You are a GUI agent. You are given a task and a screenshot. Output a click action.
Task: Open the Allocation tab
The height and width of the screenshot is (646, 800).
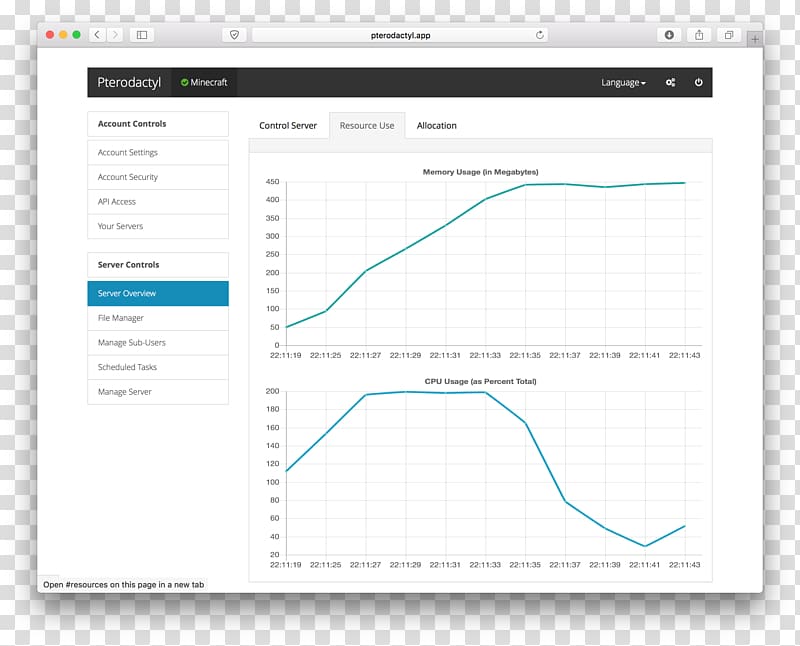436,126
